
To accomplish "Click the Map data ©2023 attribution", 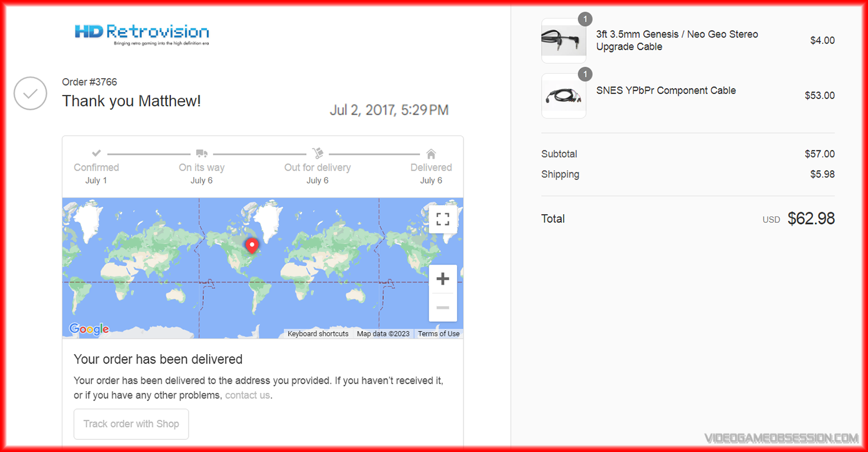I will [x=383, y=334].
